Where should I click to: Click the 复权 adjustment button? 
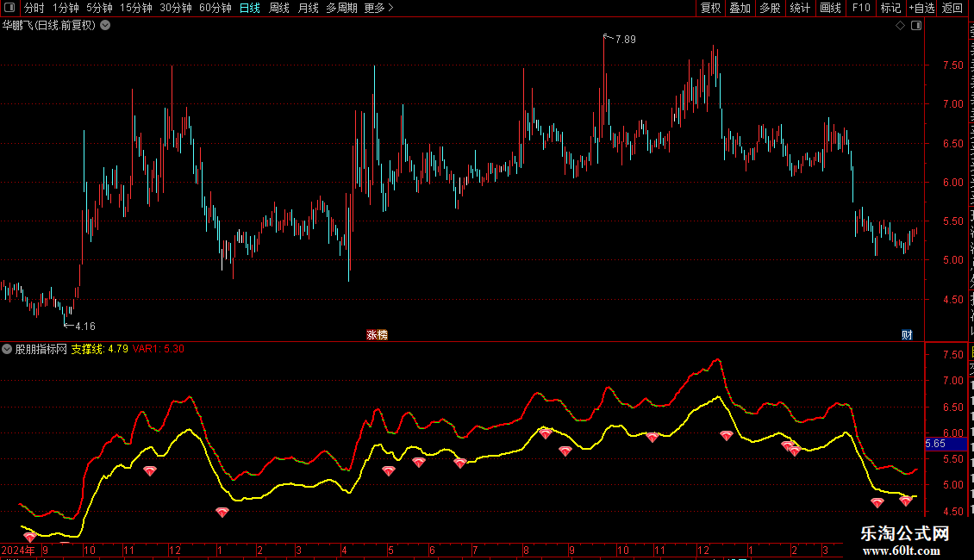[x=710, y=8]
